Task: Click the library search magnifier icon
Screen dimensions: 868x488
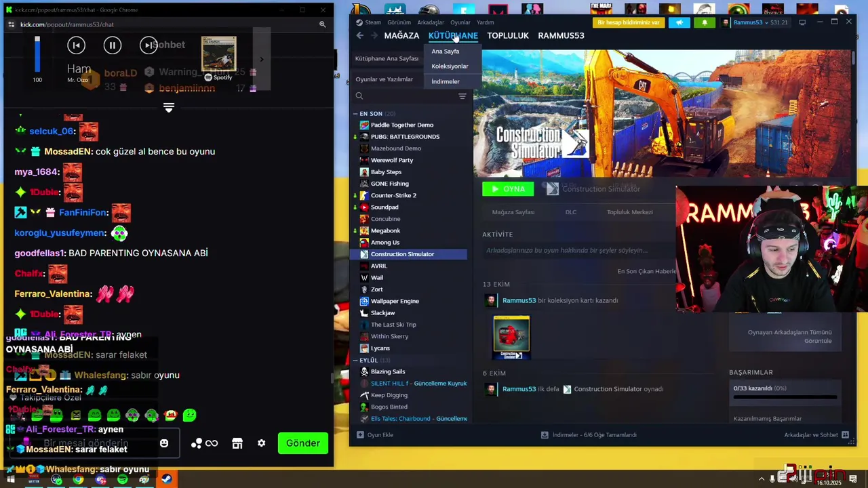Action: [x=359, y=96]
